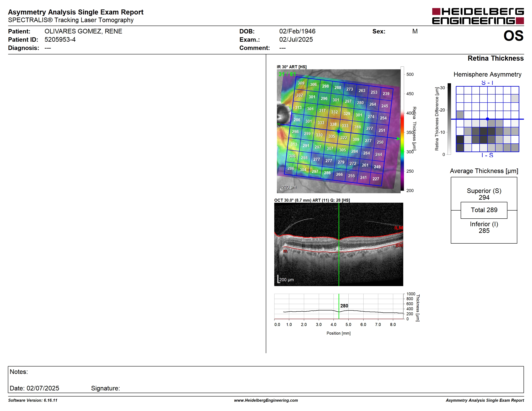Click the OCT caption 'OCT 30.0° (8.7 mm) ART (11) Q: 28 [HS]'
Screen dimensions: 532x411
click(x=312, y=200)
